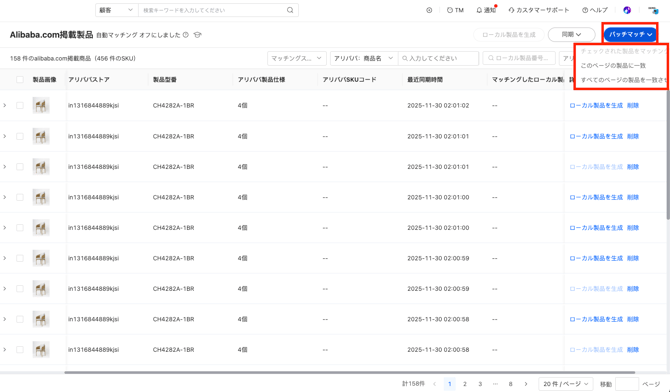Click the blue バッチマッチ dropdown button
The image size is (670, 392).
click(630, 35)
